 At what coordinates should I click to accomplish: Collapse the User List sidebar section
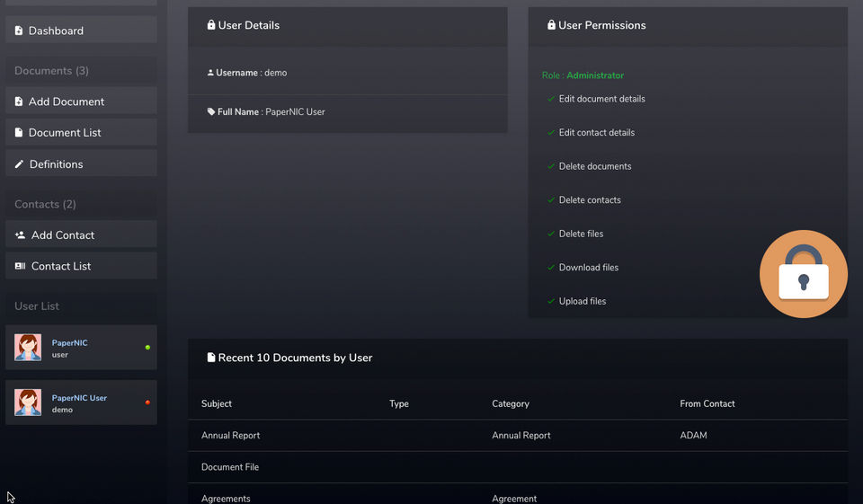(x=37, y=306)
